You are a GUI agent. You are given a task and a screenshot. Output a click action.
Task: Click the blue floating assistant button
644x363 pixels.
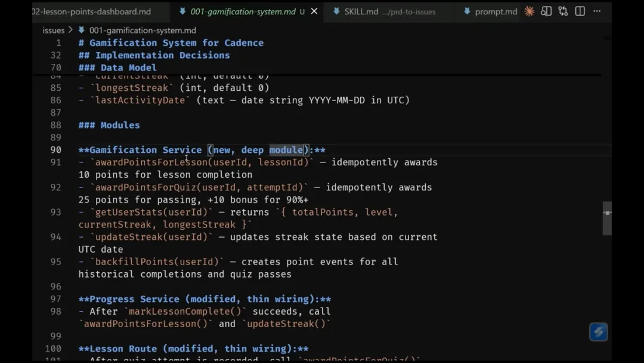pos(599,332)
